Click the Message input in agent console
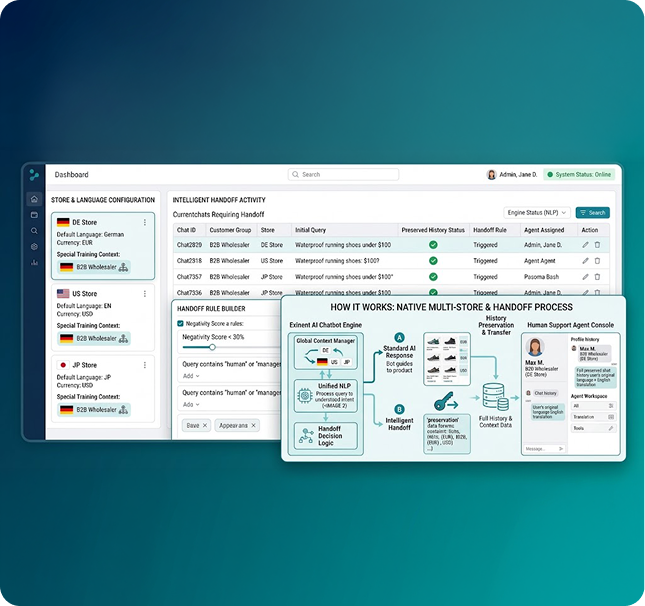This screenshot has width=645, height=606. pos(544,449)
